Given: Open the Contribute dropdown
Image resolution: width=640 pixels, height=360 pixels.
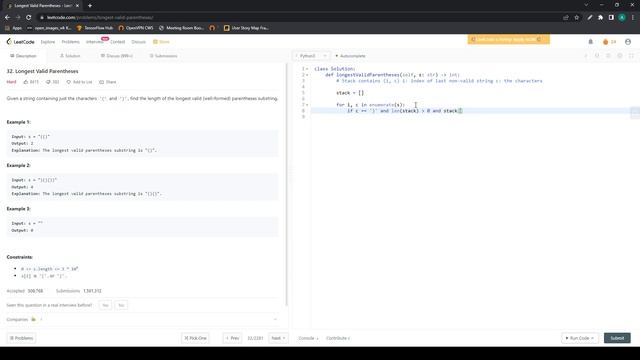Looking at the screenshot, I should [x=338, y=338].
